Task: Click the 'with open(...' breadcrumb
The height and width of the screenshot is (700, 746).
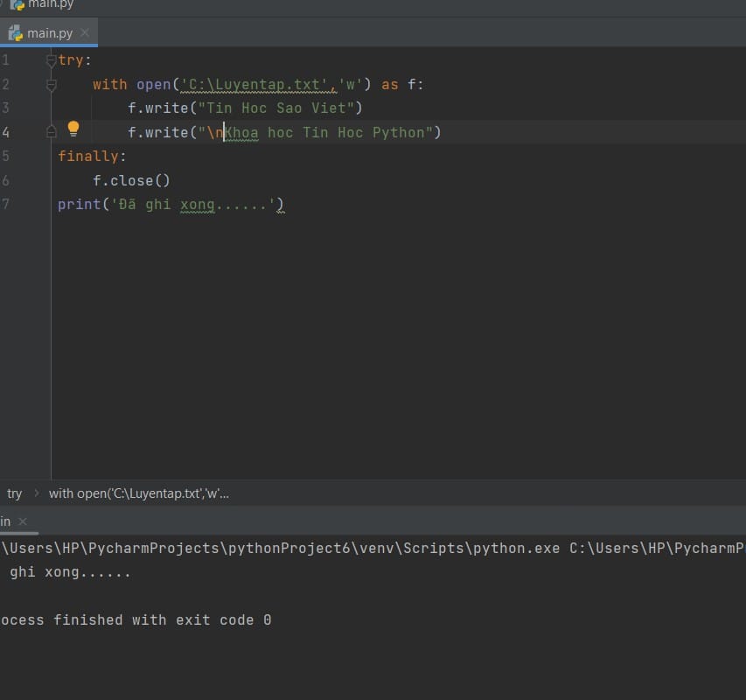Action: 139,493
